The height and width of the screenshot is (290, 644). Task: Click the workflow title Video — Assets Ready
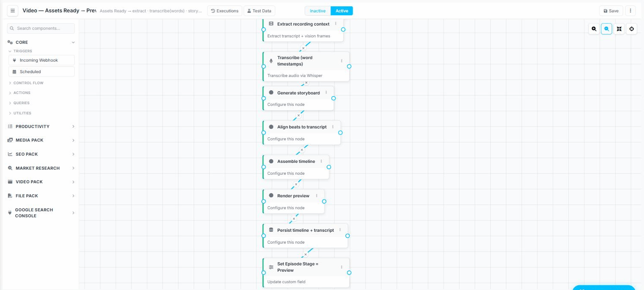[59, 11]
